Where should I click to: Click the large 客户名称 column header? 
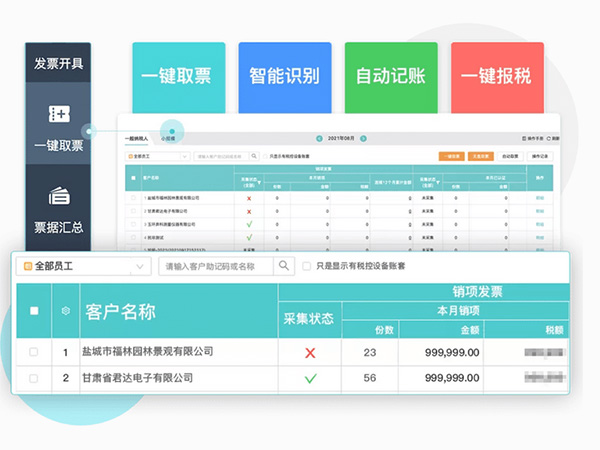tap(121, 312)
